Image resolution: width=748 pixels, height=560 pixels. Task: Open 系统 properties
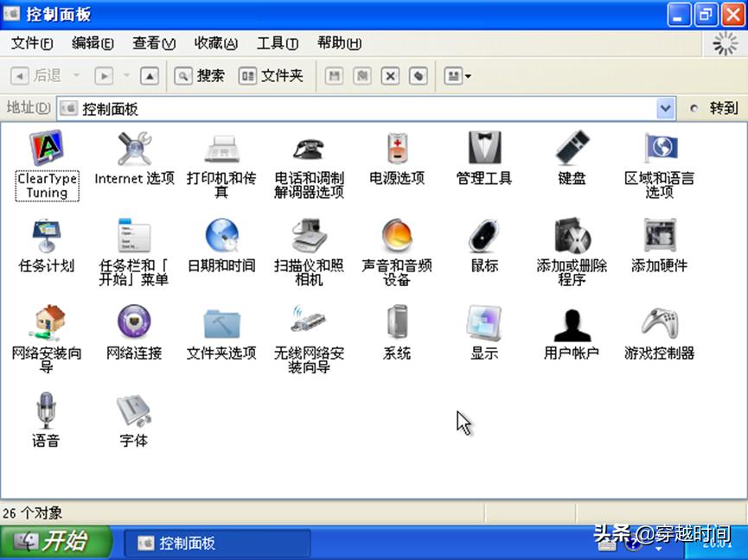pyautogui.click(x=395, y=328)
